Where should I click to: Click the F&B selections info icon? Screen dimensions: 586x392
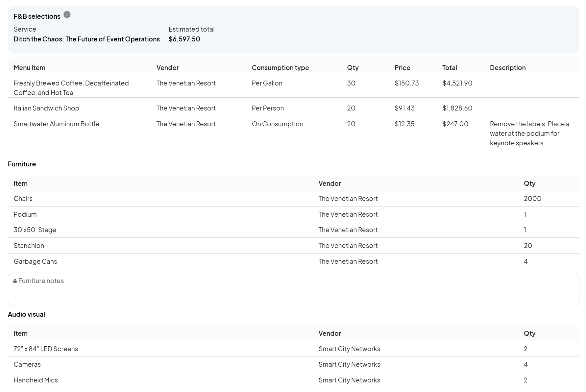(67, 15)
